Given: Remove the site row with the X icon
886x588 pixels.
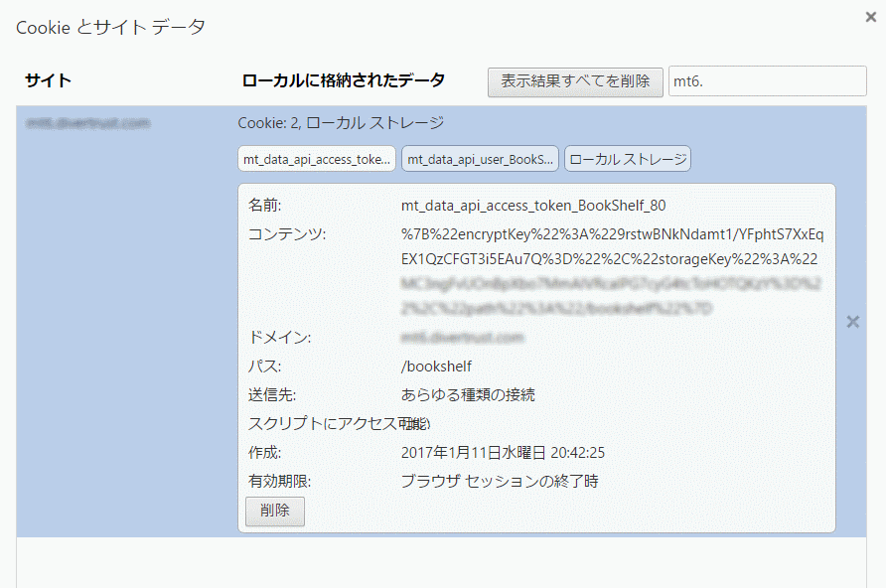Looking at the screenshot, I should (852, 322).
